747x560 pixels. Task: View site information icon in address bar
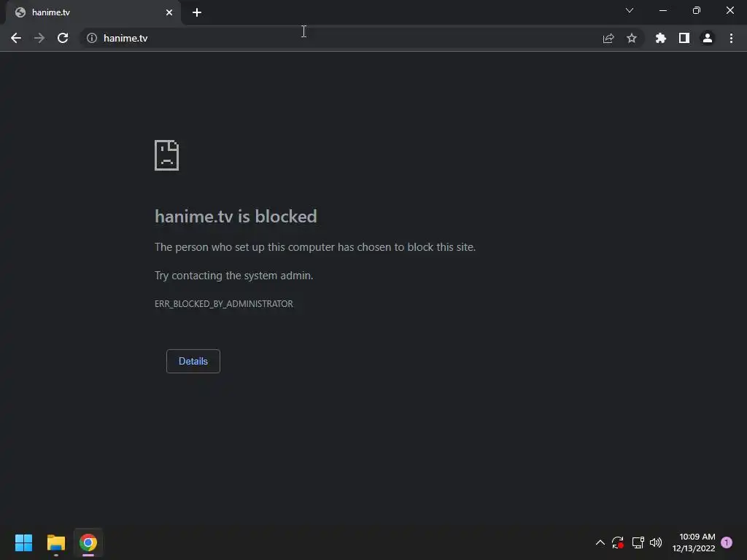(x=92, y=38)
